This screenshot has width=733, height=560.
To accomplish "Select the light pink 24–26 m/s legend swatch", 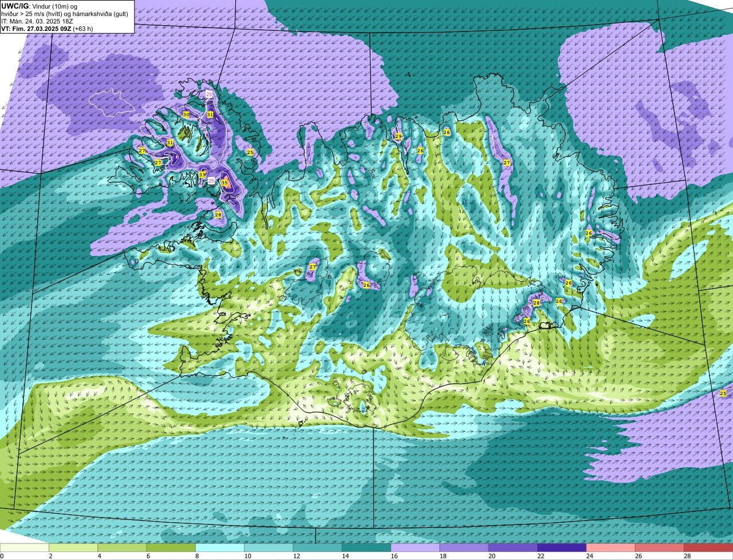I will [x=610, y=548].
